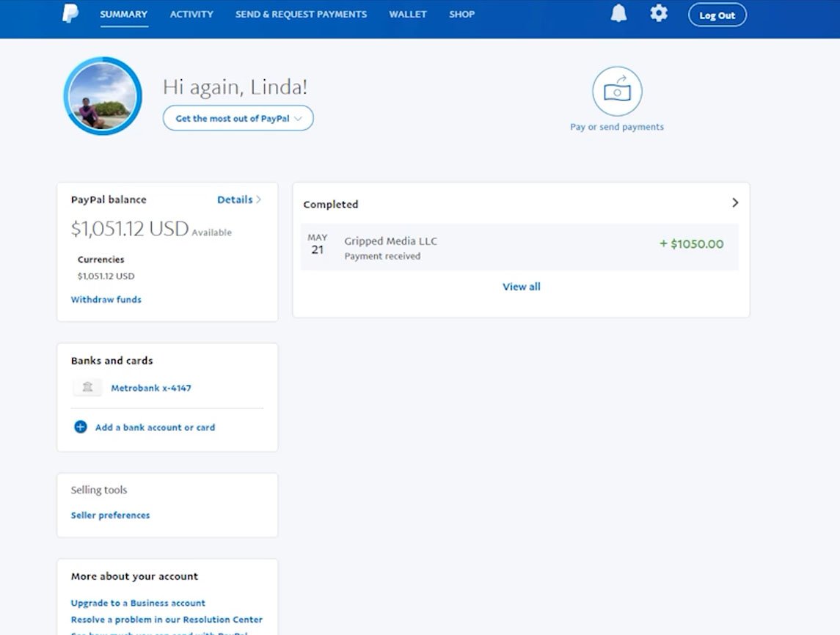Go to Send & Request Payments

click(301, 14)
